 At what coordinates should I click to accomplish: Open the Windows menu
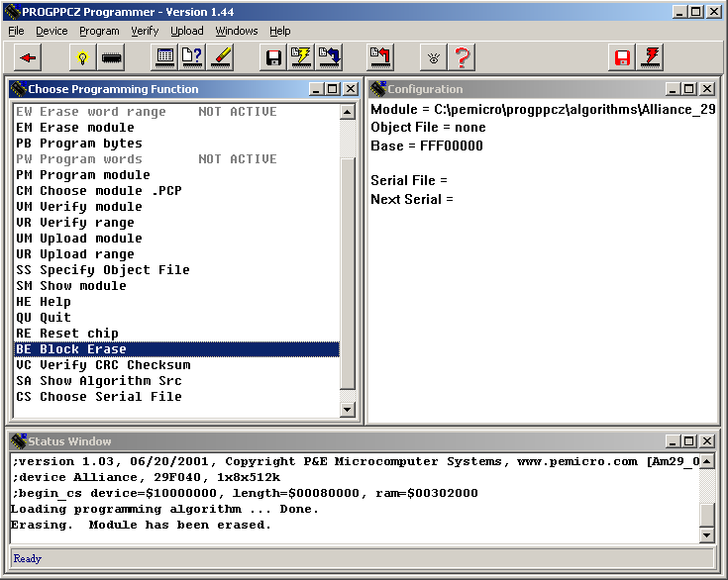click(237, 31)
